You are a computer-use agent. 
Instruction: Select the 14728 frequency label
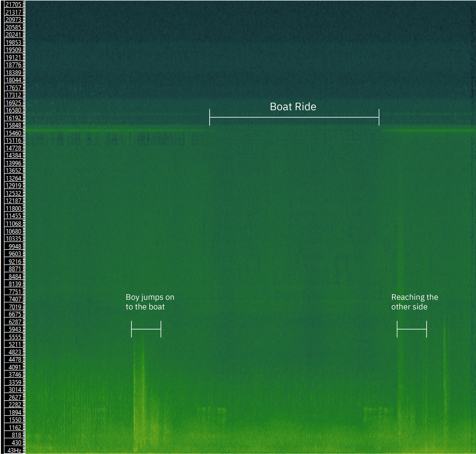click(x=14, y=148)
